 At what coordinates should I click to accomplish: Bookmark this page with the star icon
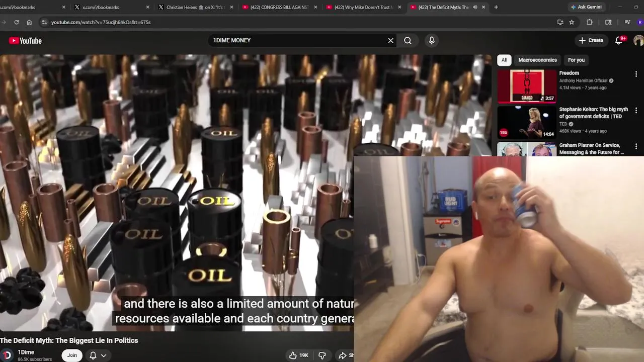click(x=572, y=22)
